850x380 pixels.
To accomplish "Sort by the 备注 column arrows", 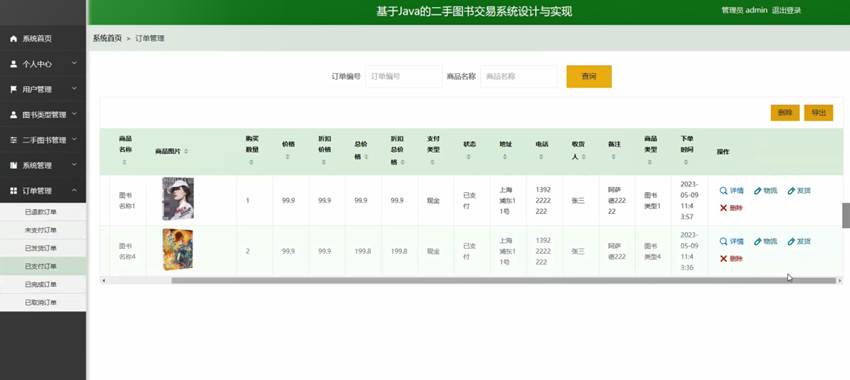I will click(x=614, y=157).
